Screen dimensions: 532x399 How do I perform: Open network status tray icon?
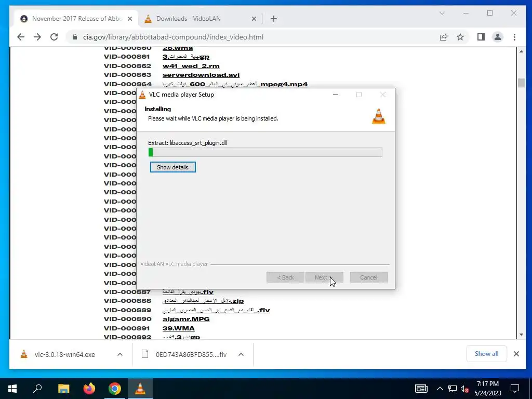pos(452,389)
